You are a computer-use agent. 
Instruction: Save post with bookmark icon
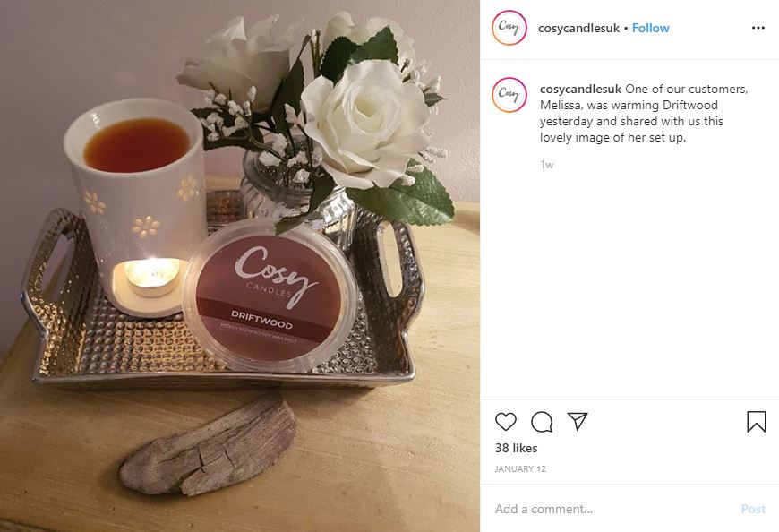(x=756, y=422)
